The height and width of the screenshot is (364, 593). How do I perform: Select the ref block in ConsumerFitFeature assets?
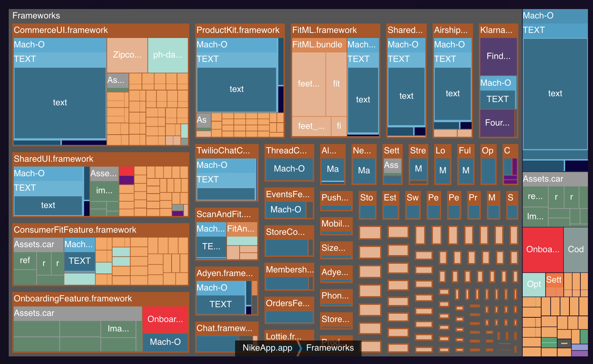25,261
